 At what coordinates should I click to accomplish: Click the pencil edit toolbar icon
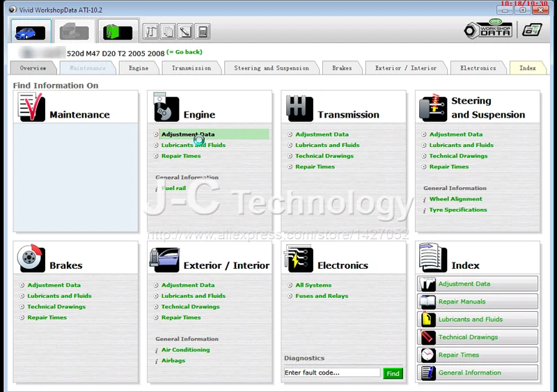(185, 31)
